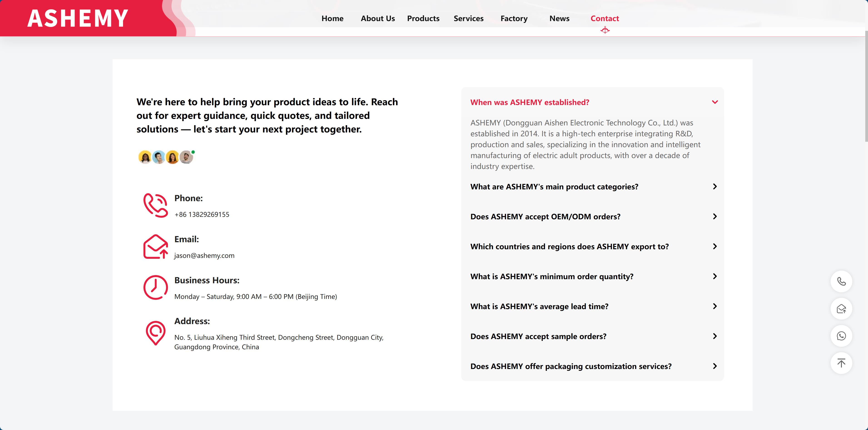The image size is (868, 430).
Task: Click the red envelope icon beside Email
Action: tap(155, 247)
